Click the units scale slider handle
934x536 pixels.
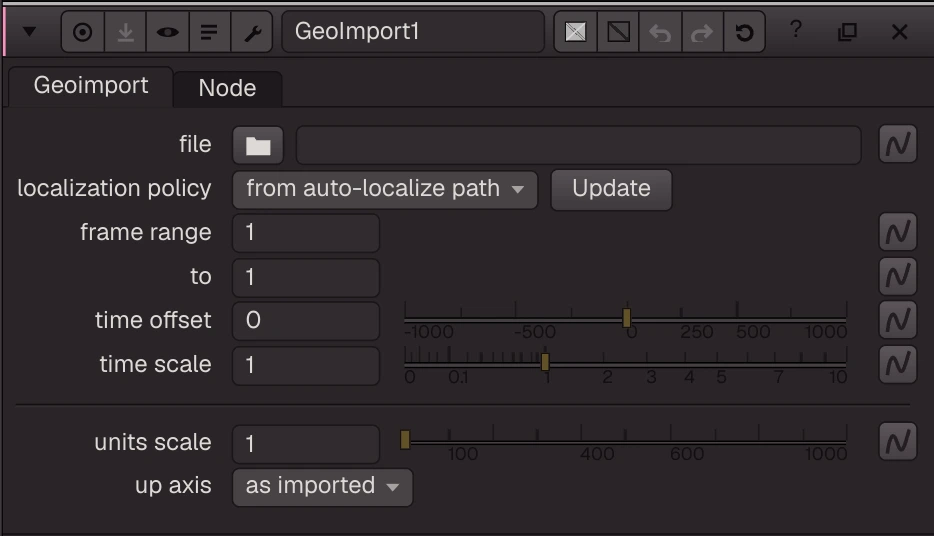405,440
